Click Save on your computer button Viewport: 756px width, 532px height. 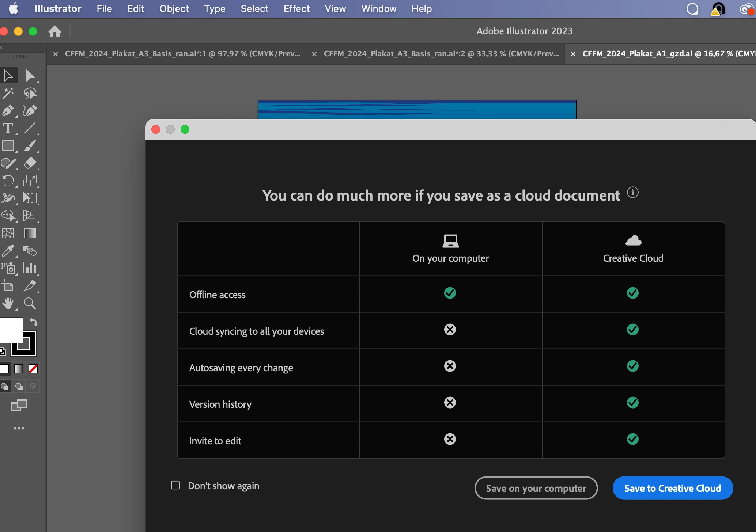click(536, 488)
